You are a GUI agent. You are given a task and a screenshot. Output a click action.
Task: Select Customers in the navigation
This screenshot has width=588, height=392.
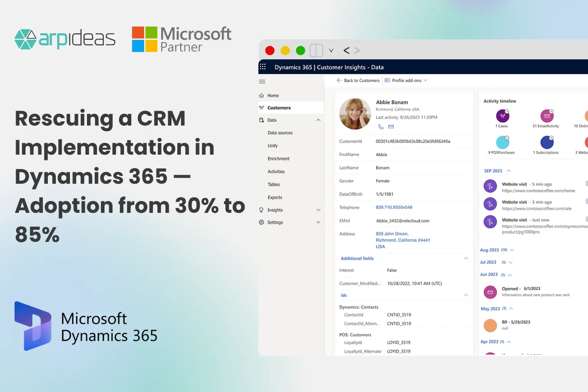tap(291, 108)
